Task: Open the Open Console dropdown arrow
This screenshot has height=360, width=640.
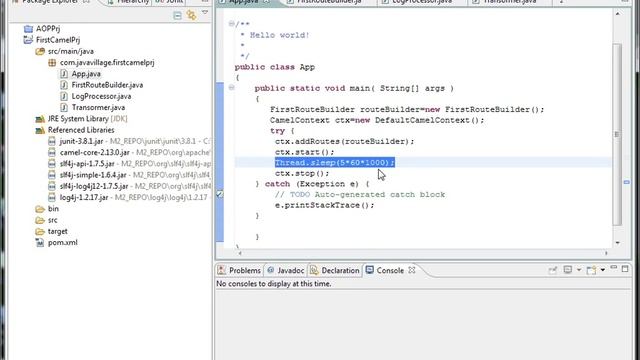Action: tap(602, 270)
